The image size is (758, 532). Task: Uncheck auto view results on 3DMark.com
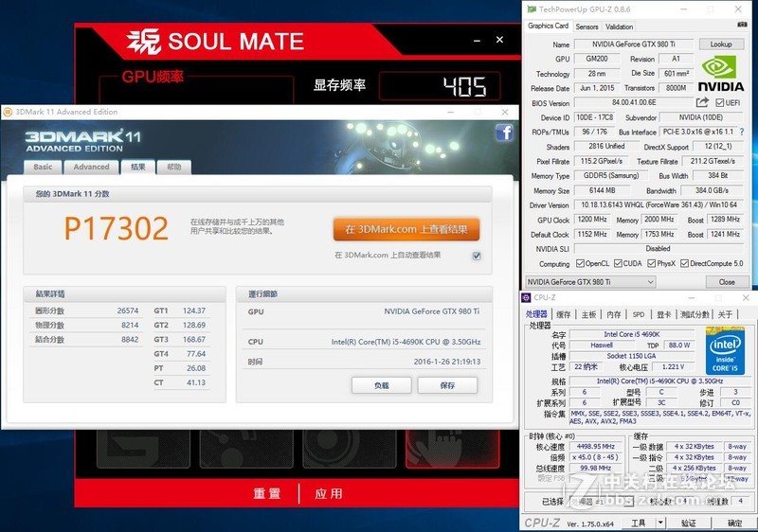pyautogui.click(x=477, y=256)
